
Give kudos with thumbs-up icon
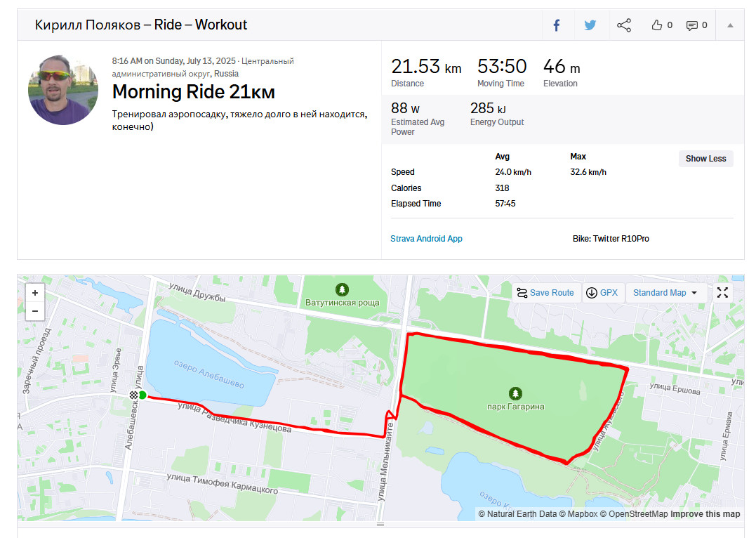pos(657,25)
